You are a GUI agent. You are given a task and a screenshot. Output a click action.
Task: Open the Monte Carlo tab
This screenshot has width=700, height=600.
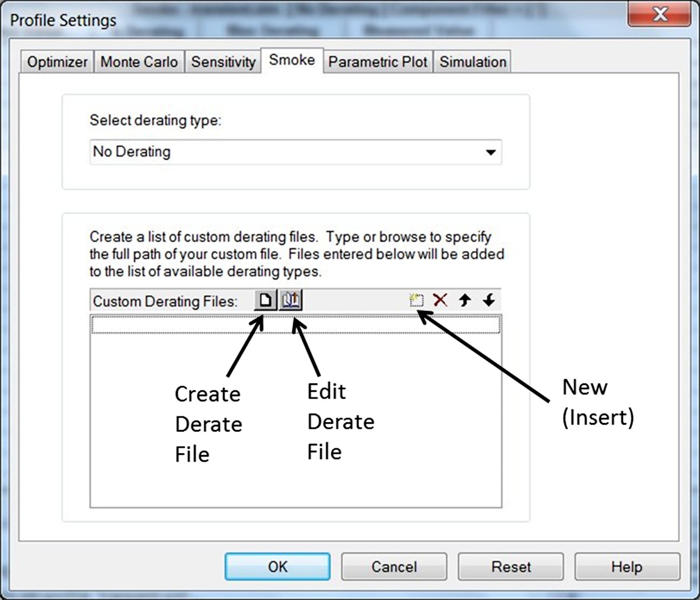[139, 62]
